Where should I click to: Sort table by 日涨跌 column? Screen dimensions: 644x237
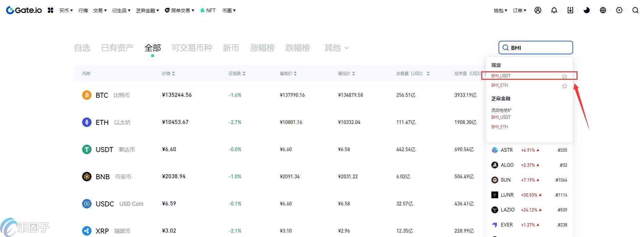pos(237,73)
